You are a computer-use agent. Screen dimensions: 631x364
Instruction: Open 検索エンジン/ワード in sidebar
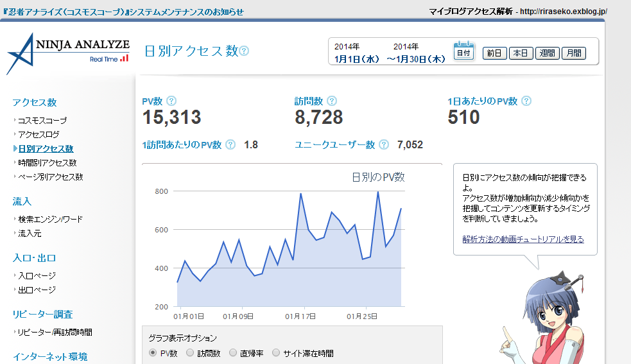pos(50,219)
